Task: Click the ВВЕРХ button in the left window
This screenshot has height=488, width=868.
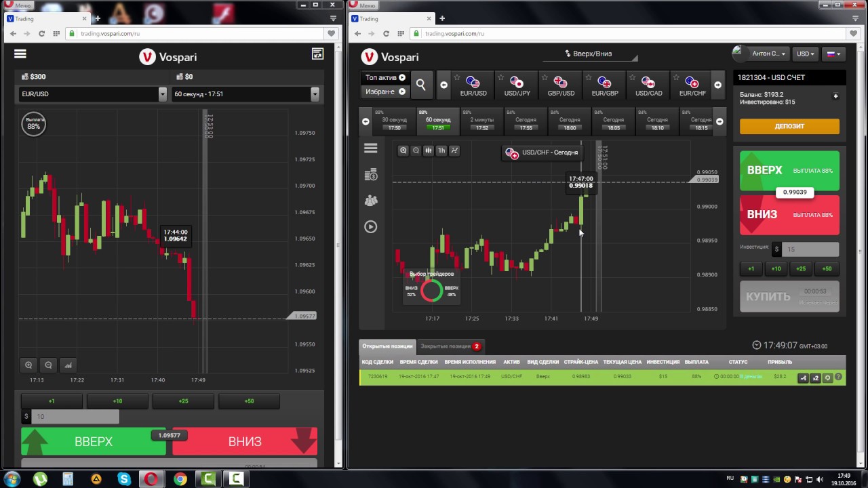Action: 94,441
